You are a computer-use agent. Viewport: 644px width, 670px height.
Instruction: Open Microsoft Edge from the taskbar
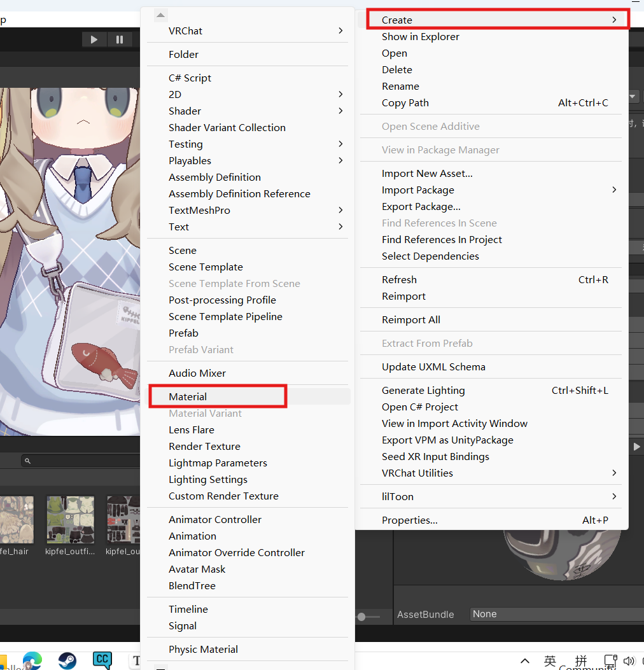[32, 660]
